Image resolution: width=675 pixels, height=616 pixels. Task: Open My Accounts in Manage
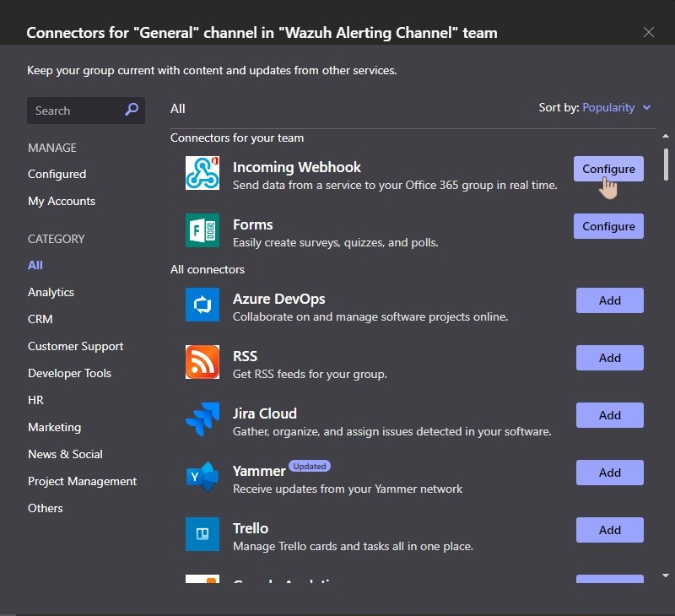(62, 201)
